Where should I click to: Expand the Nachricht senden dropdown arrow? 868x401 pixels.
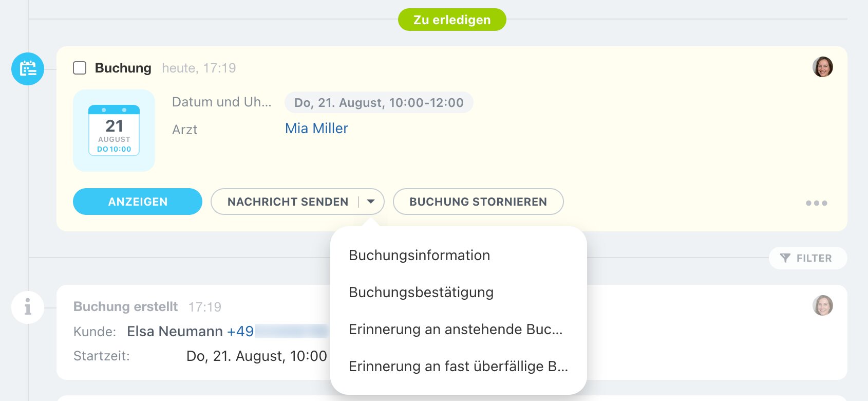click(371, 202)
